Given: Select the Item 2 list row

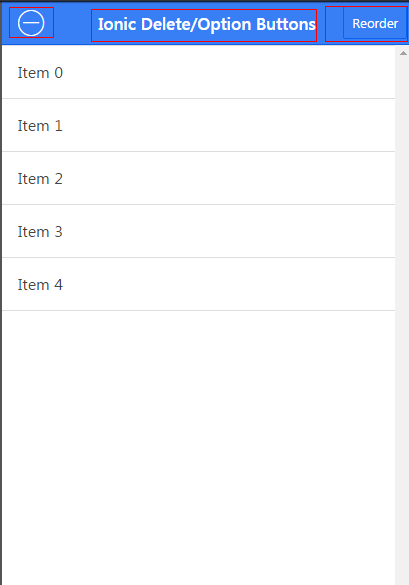Looking at the screenshot, I should tap(199, 178).
